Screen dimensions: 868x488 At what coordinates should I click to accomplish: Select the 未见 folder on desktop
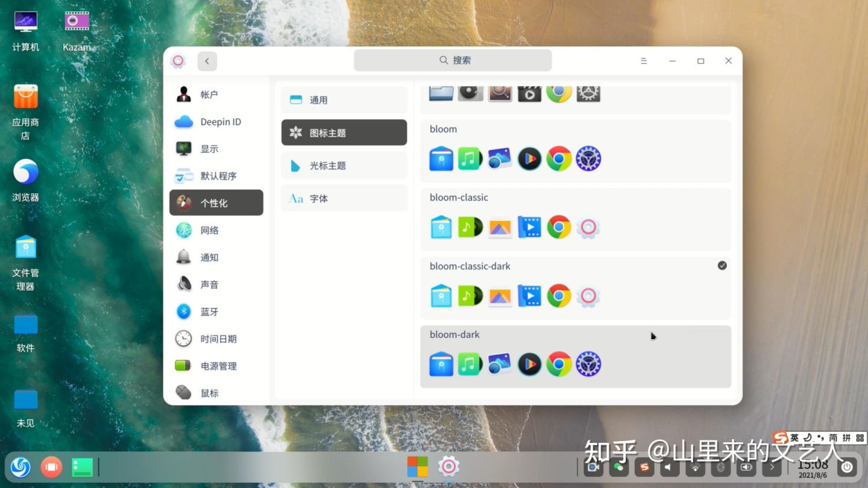click(x=26, y=408)
